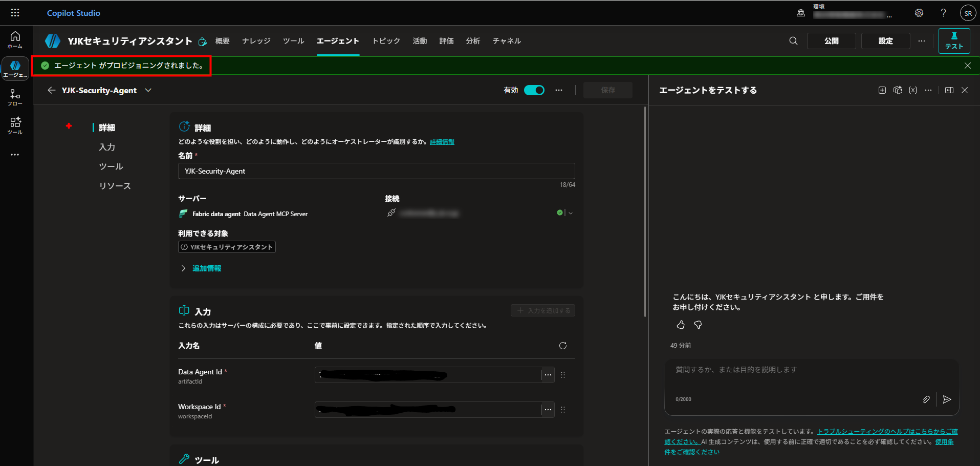Open connection status dropdown chevron
Viewport: 980px width, 466px height.
tap(571, 213)
